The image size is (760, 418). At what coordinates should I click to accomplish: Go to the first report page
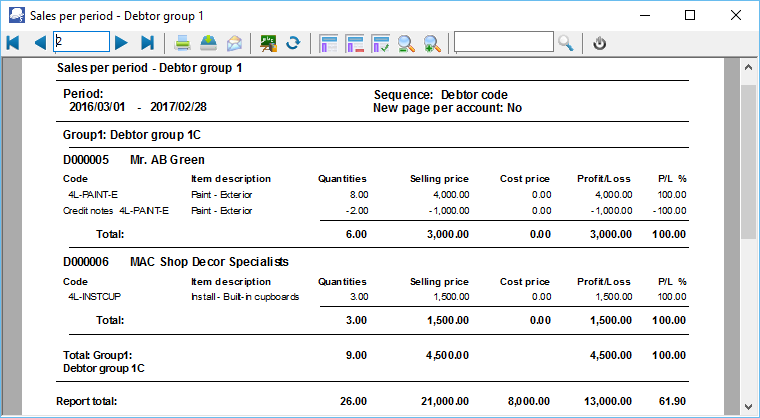point(13,43)
